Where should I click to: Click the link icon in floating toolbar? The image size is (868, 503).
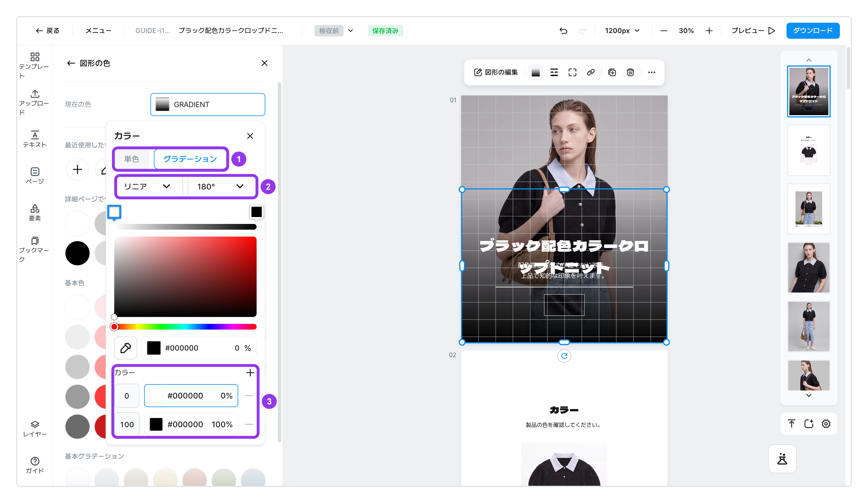click(x=591, y=72)
